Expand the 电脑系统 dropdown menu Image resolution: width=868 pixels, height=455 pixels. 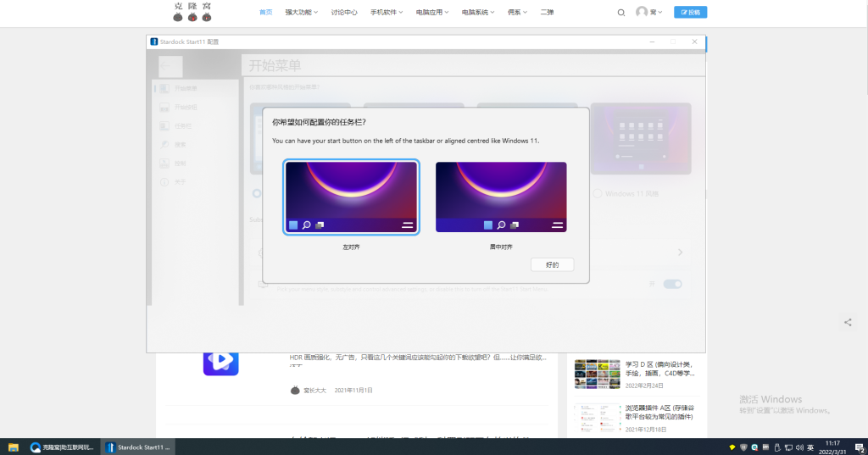[478, 12]
